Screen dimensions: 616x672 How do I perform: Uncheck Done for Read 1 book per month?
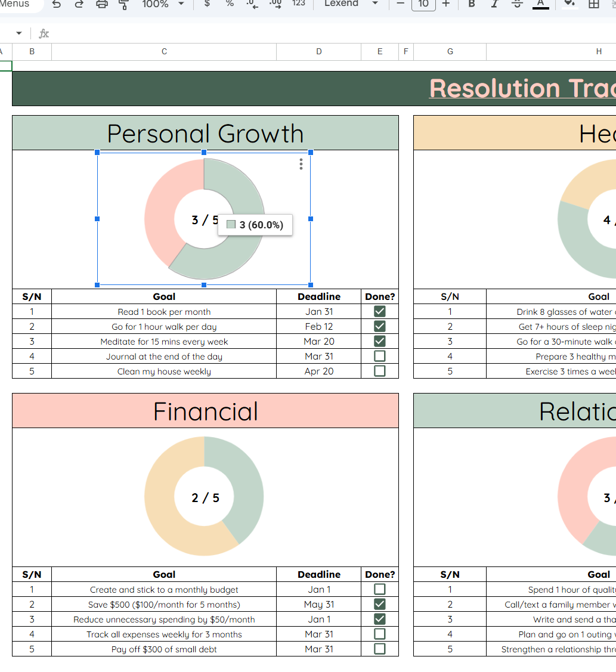(x=380, y=312)
